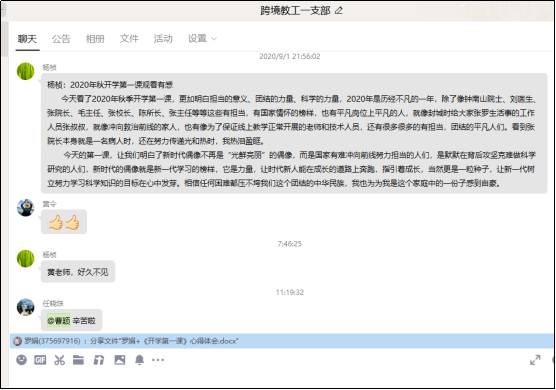Image resolution: width=556 pixels, height=390 pixels.
Task: Click the left edge scrollbar
Action: click(5, 39)
